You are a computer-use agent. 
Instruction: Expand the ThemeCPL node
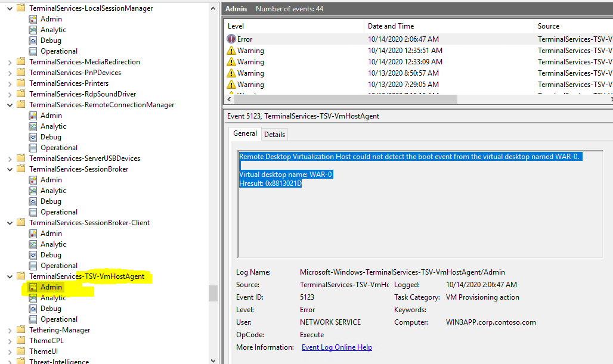point(10,341)
